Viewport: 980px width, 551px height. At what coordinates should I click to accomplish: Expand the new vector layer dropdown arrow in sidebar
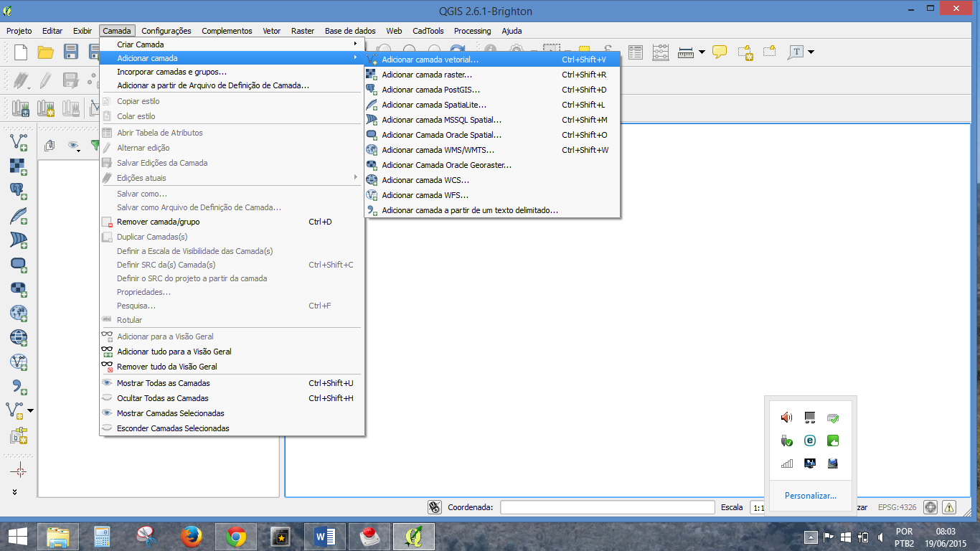(x=31, y=410)
